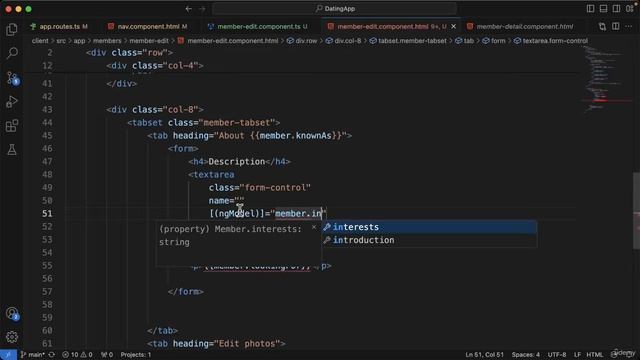The image size is (640, 360).
Task: Open the div.row breadcrumb
Action: (302, 41)
